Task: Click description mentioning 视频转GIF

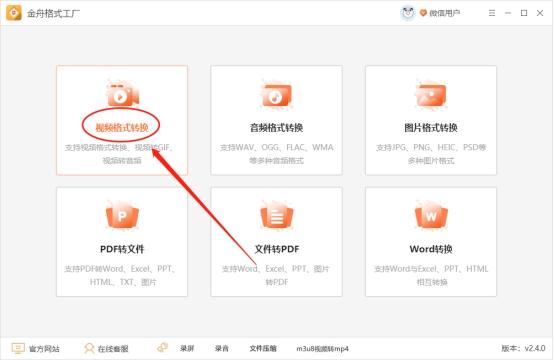Action: [119, 154]
